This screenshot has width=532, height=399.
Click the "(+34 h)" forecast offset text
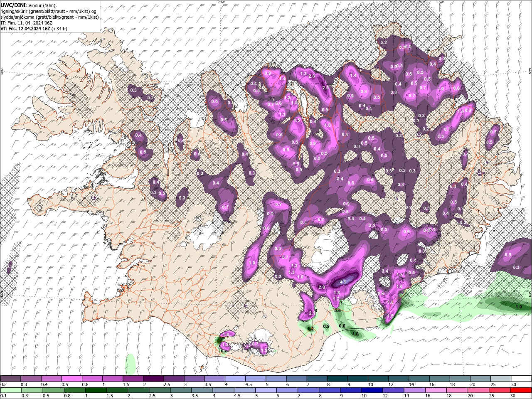pyautogui.click(x=59, y=29)
